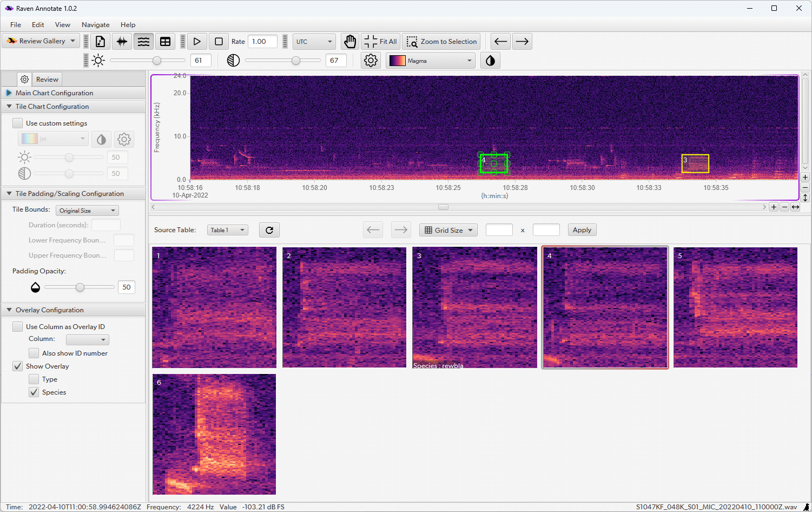Click the Apply grid size button

coord(582,230)
